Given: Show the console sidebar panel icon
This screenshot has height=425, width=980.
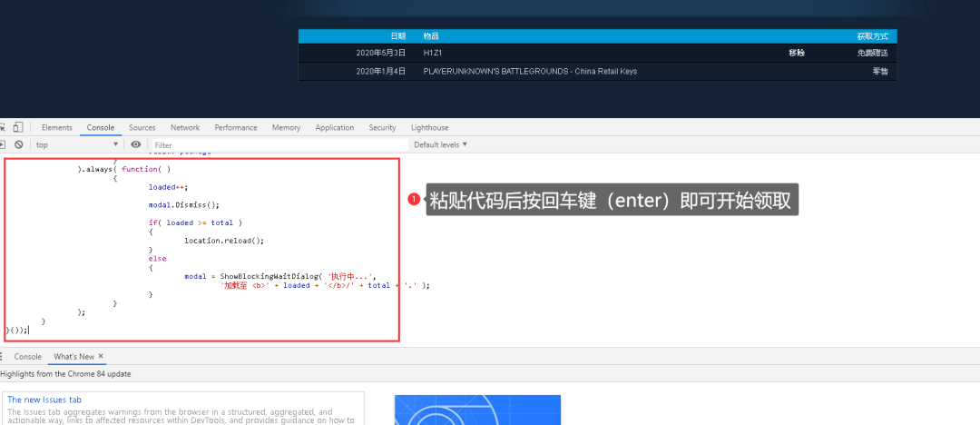Looking at the screenshot, I should tap(3, 144).
